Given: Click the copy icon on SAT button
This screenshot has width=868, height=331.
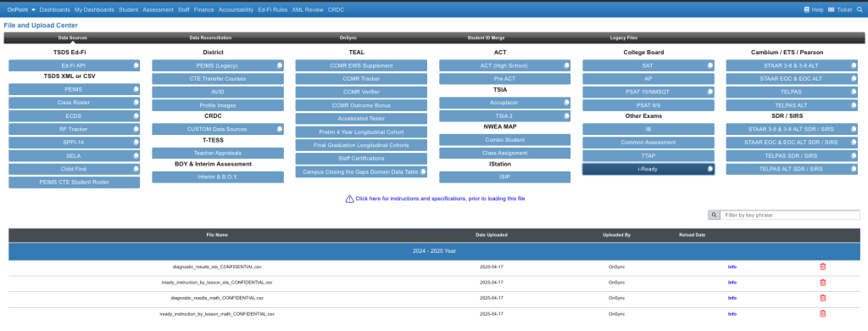Looking at the screenshot, I should point(709,65).
